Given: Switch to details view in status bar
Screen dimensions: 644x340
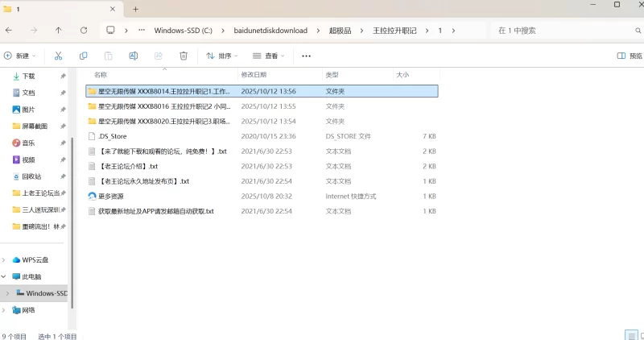Looking at the screenshot, I should [630, 335].
